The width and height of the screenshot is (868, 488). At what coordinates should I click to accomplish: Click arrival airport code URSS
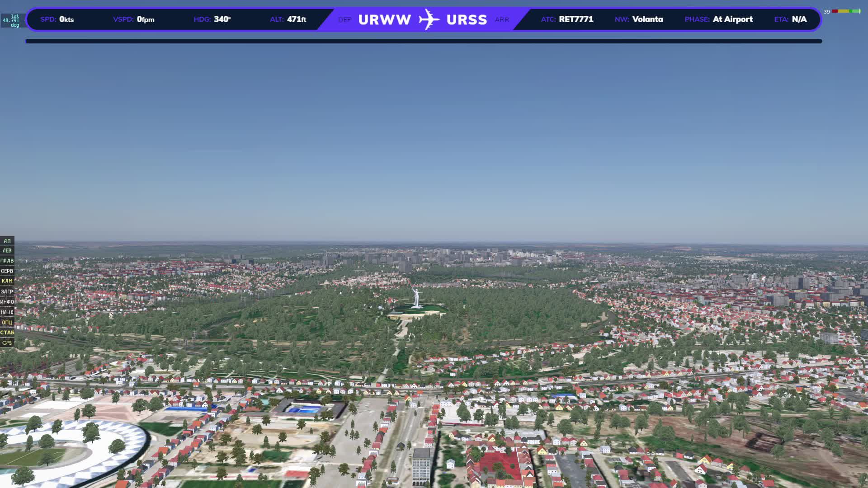[467, 20]
